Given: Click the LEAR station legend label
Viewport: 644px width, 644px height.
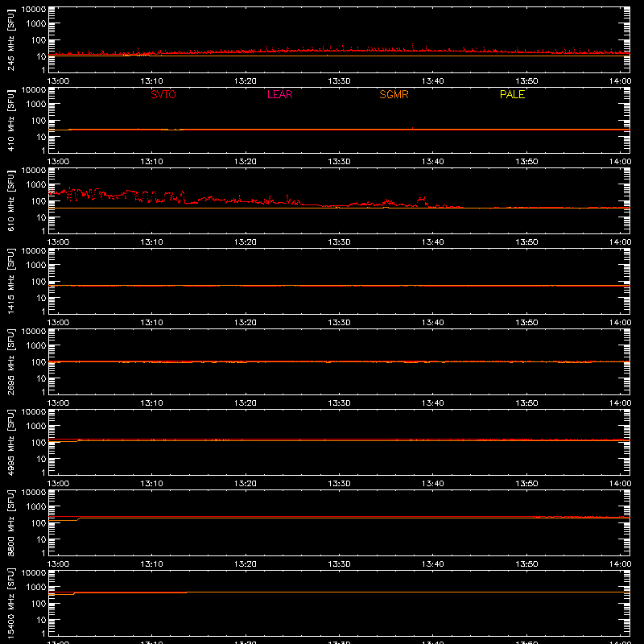Looking at the screenshot, I should 279,94.
